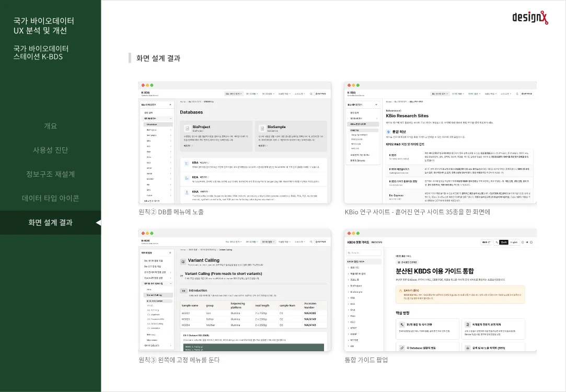
Task: Click the KEA row icon in Databases list
Action: coord(187,178)
